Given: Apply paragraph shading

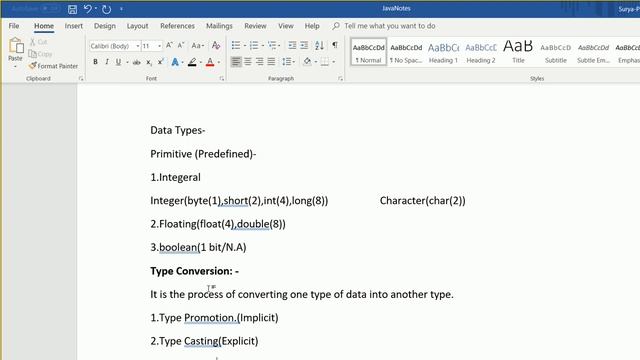Looking at the screenshot, I should 307,62.
